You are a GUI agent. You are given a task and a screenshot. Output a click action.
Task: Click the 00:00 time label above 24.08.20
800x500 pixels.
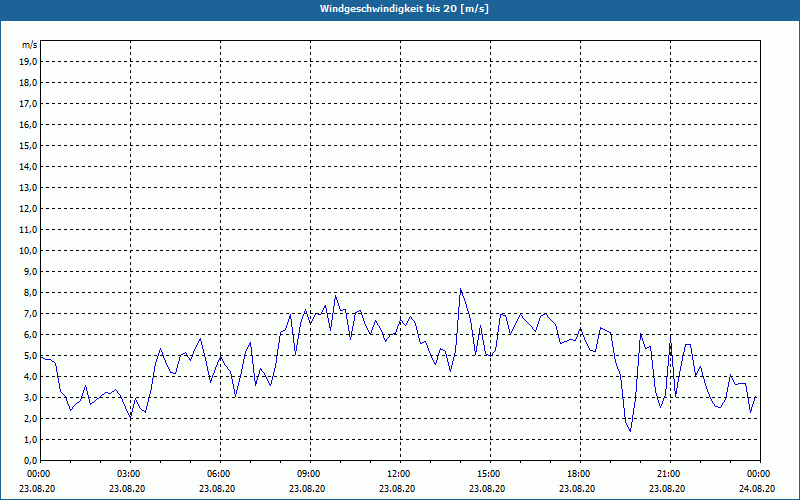tap(760, 474)
